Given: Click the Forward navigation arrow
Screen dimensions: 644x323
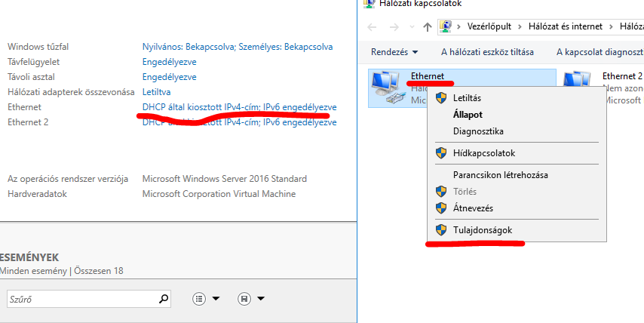Looking at the screenshot, I should [392, 26].
